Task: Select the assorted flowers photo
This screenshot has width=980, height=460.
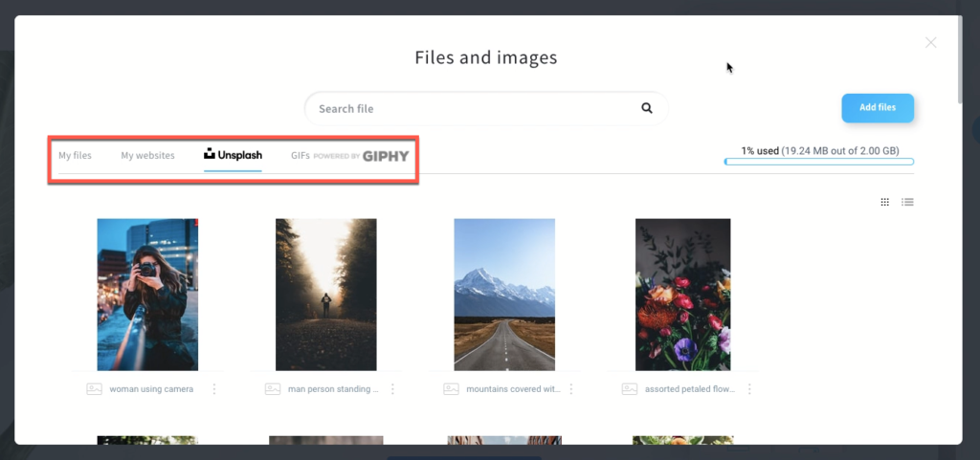Action: [682, 295]
